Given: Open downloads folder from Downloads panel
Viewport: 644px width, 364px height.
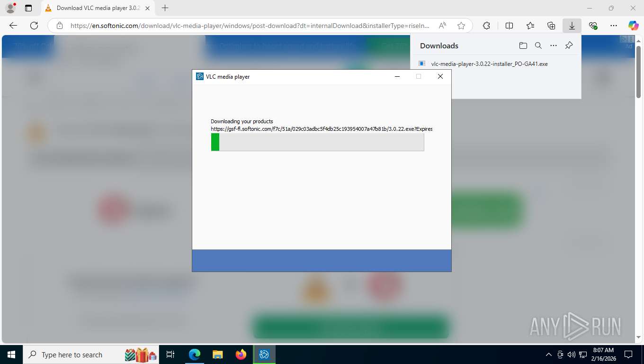Looking at the screenshot, I should (x=523, y=45).
